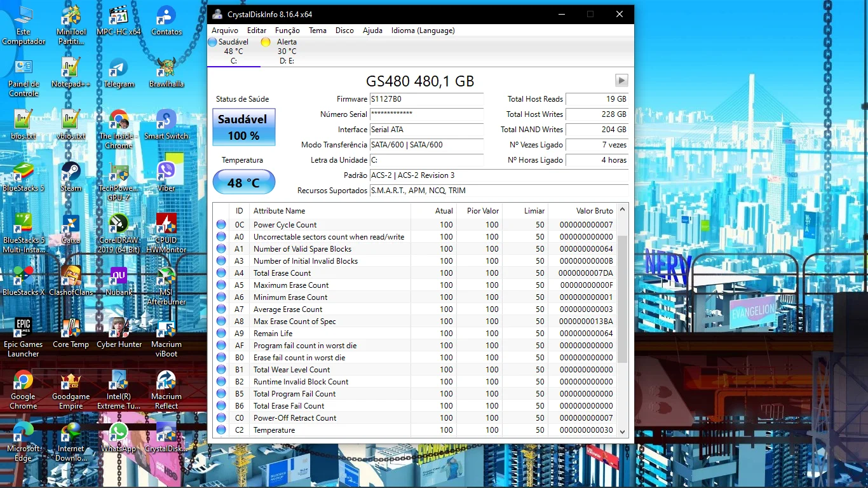Click the large temperature button under Temperatura
Screen dimensions: 868x488
click(x=244, y=182)
